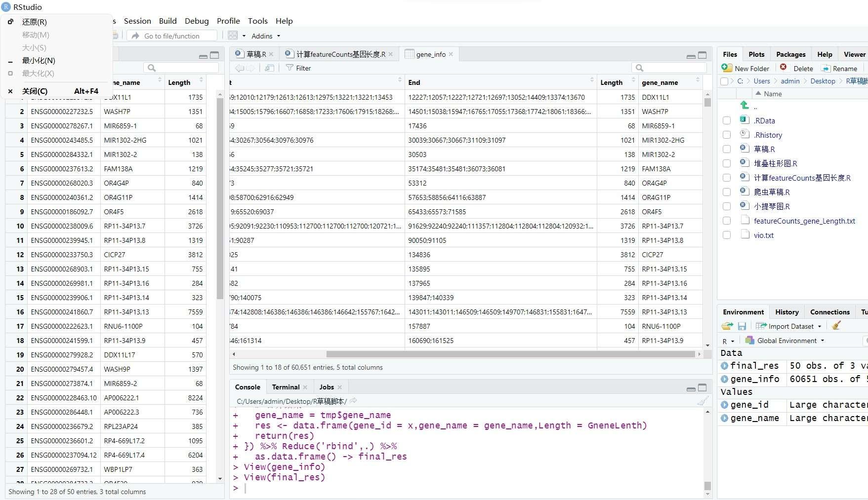Screen dimensions: 868x500
Task: Navigate to Desktop via breadcrumb link
Action: pyautogui.click(x=823, y=80)
